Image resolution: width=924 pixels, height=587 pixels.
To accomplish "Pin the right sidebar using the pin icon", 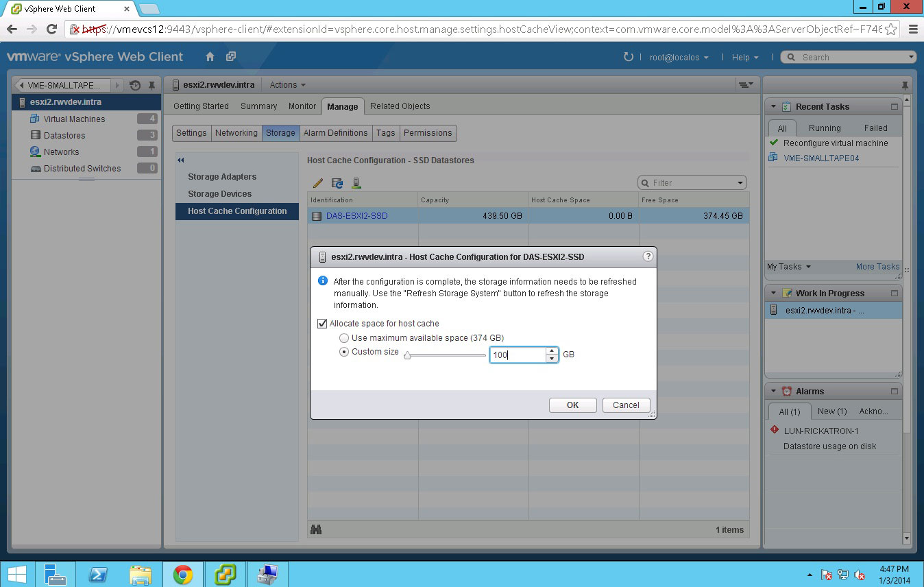I will point(905,85).
